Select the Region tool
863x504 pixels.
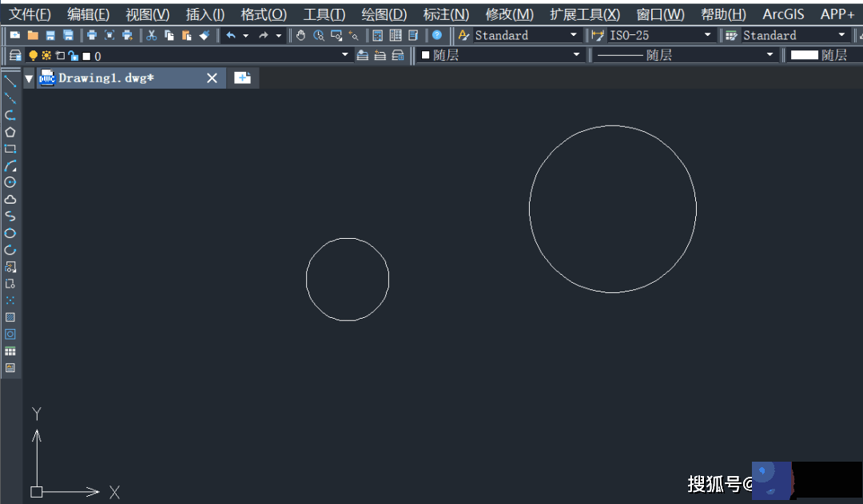click(10, 334)
